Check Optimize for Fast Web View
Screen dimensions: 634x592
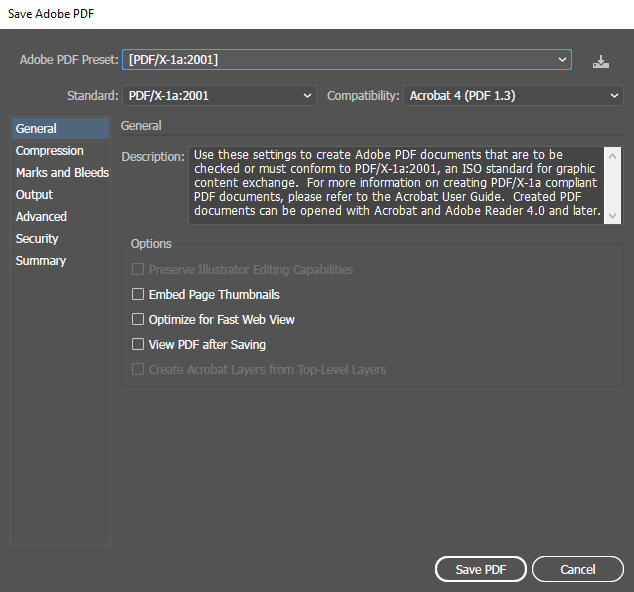coord(138,319)
